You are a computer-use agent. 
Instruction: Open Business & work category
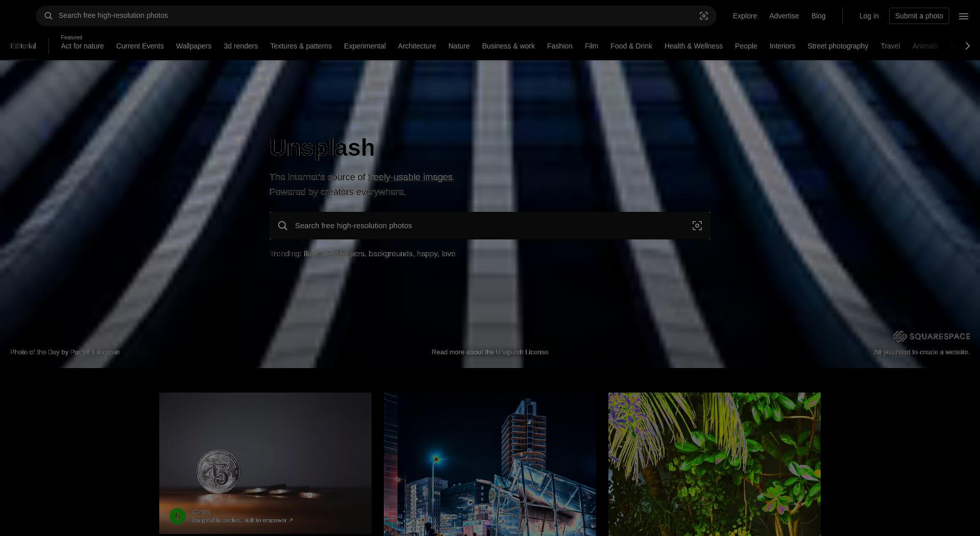click(508, 46)
